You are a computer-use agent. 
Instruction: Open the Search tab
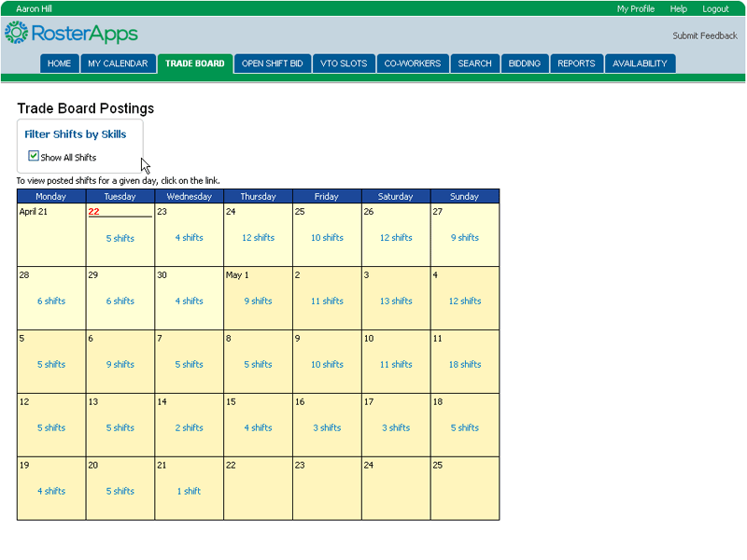[x=474, y=63]
